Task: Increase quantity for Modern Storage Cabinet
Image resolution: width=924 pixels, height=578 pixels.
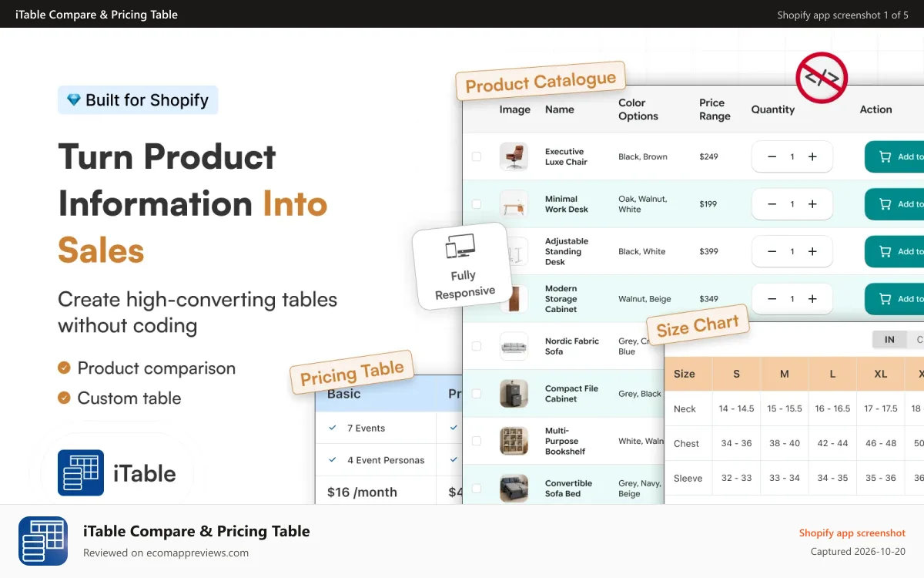Action: click(x=812, y=299)
